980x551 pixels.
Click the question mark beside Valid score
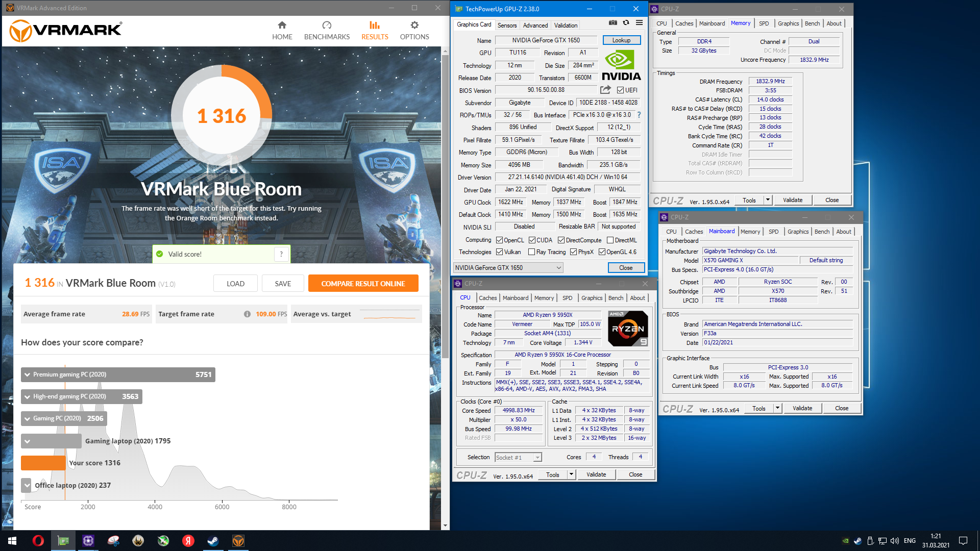pos(281,254)
